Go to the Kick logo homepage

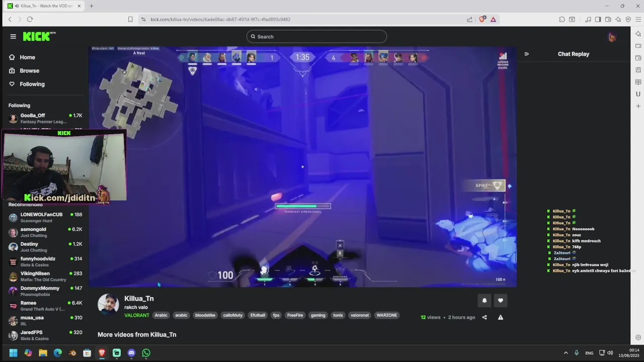[x=39, y=36]
